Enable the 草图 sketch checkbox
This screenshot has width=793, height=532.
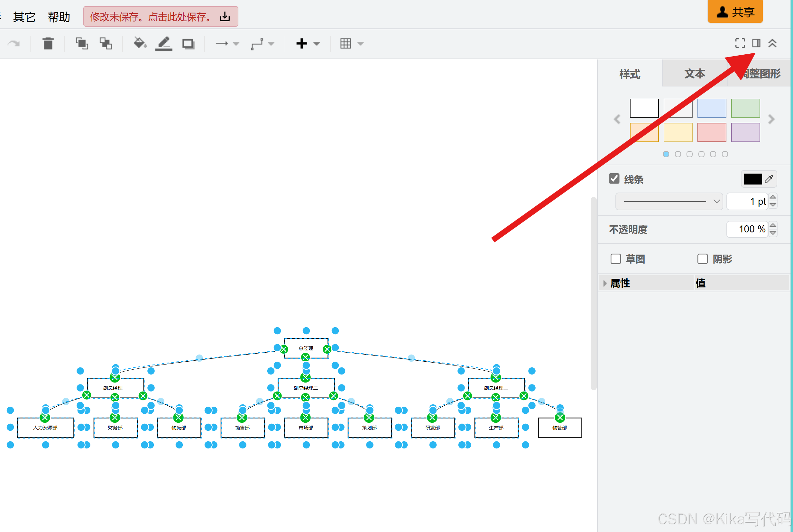click(x=615, y=259)
